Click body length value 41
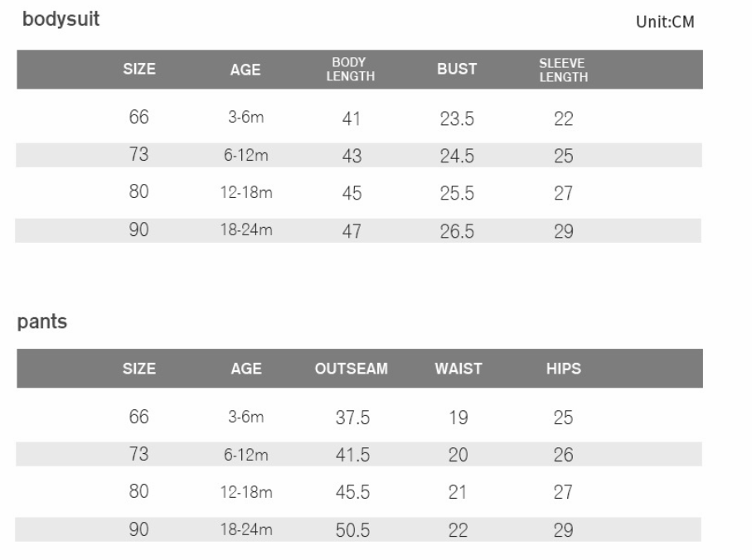The width and height of the screenshot is (752, 560). 352,120
